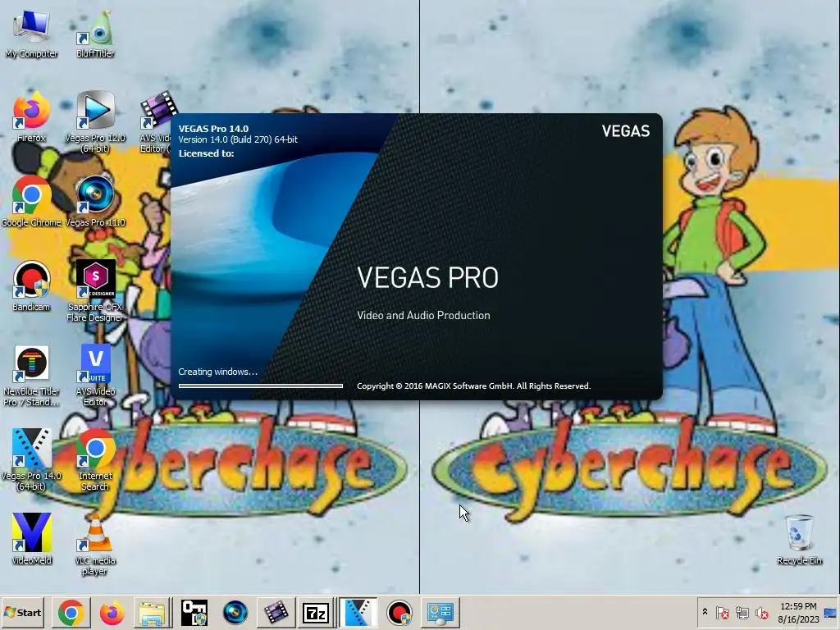Click 'Version 14.0 (Build 270) 64-bit' text
840x630 pixels.
click(x=238, y=139)
